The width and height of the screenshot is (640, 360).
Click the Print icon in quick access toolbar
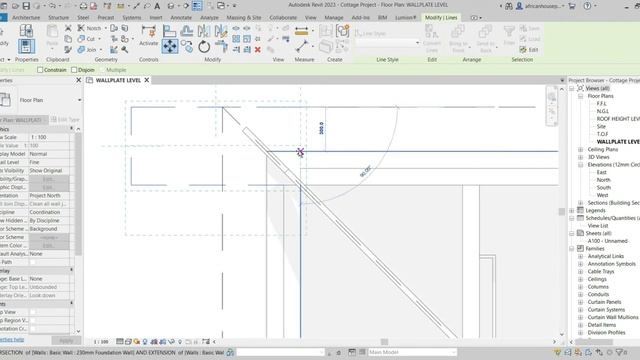83,6
